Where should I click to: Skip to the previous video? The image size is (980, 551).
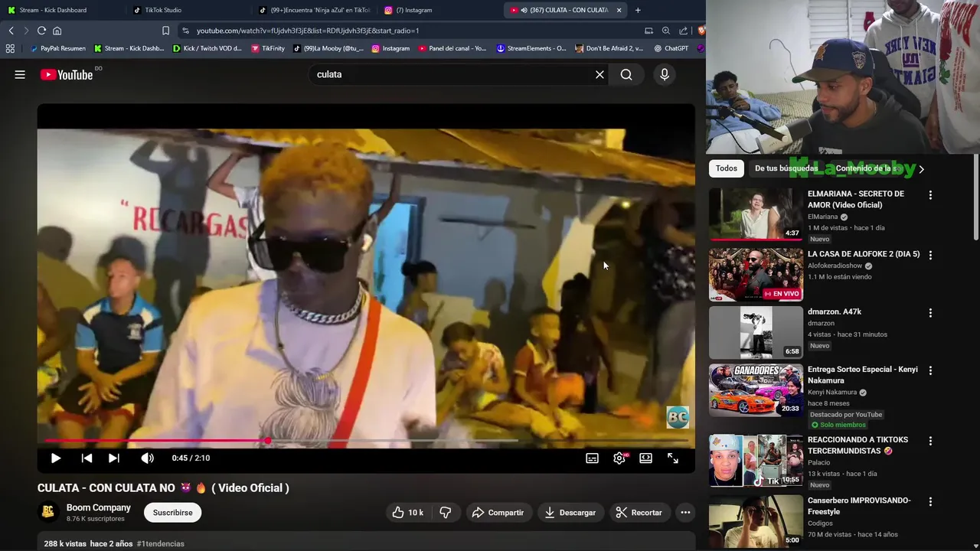pyautogui.click(x=87, y=458)
